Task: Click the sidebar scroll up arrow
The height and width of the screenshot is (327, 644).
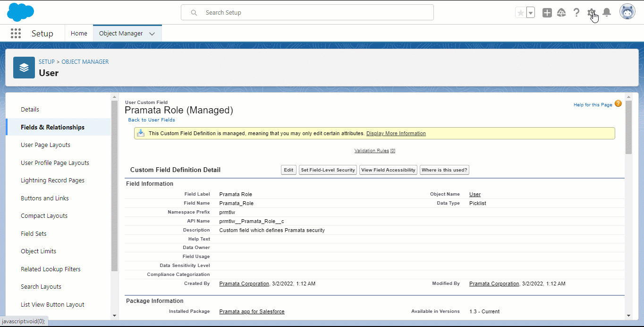Action: pyautogui.click(x=114, y=97)
